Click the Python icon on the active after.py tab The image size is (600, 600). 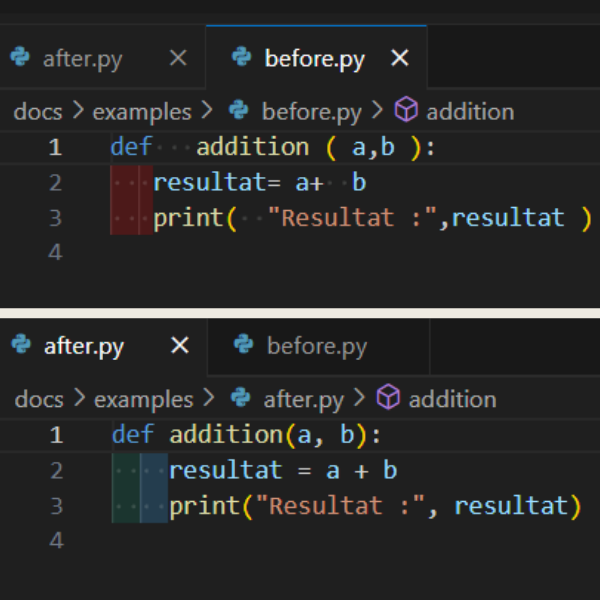(x=20, y=345)
